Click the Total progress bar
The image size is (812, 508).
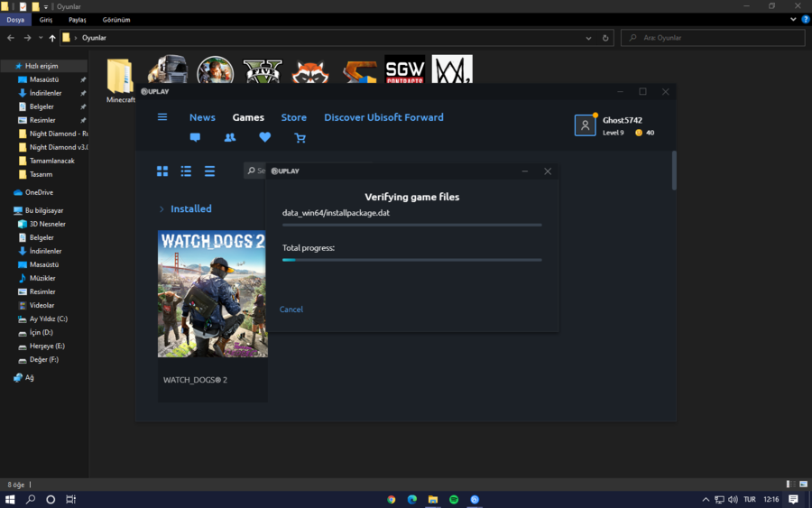pyautogui.click(x=411, y=260)
